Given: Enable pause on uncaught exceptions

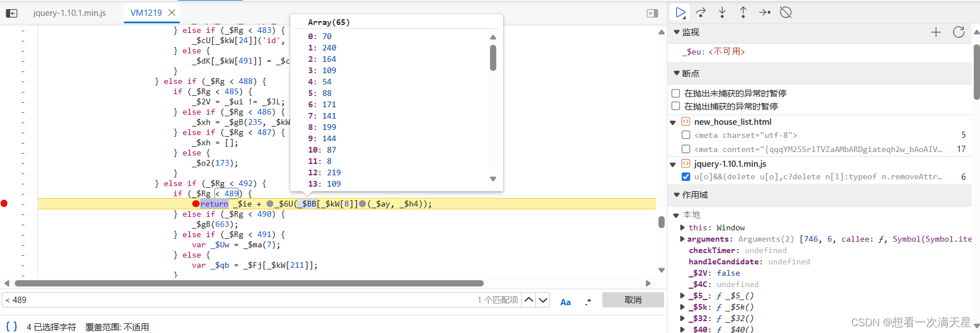Looking at the screenshot, I should (x=675, y=93).
